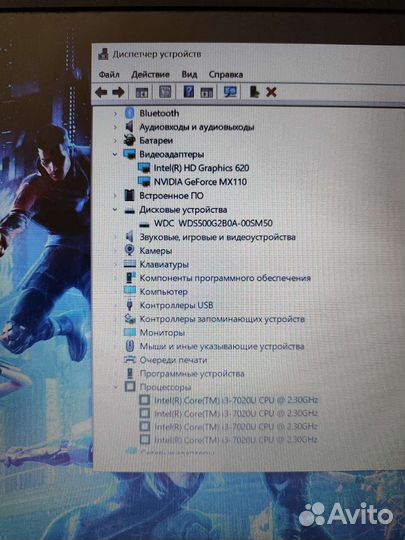Select the WDC WDS500G2B0A disk drive
405x540 pixels.
coord(213,223)
